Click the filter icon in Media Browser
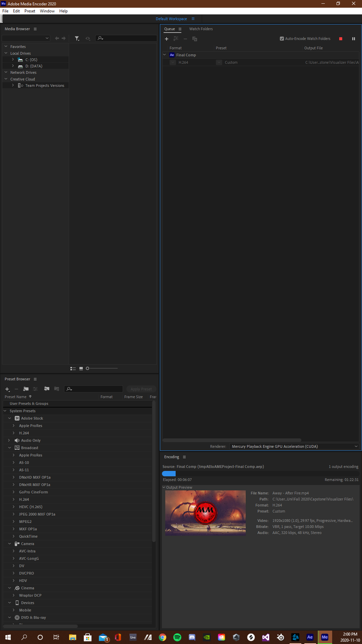Screen dimensions: 362x644 (x=77, y=39)
